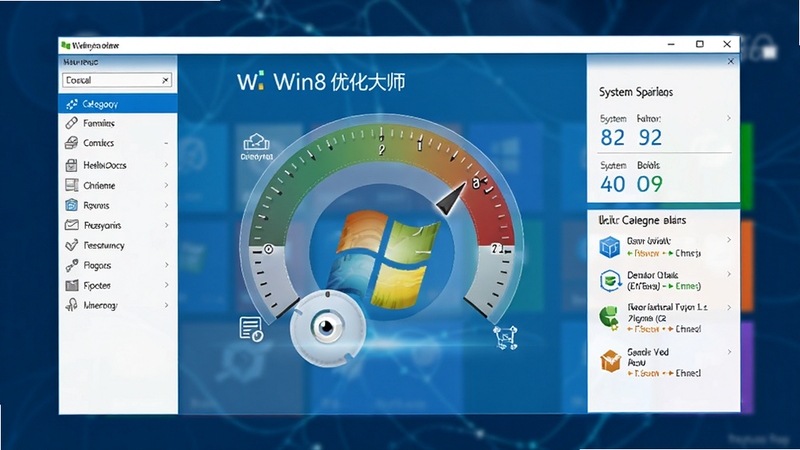Click the green link in the green shield item
This screenshot has height=450, width=800.
click(x=684, y=286)
